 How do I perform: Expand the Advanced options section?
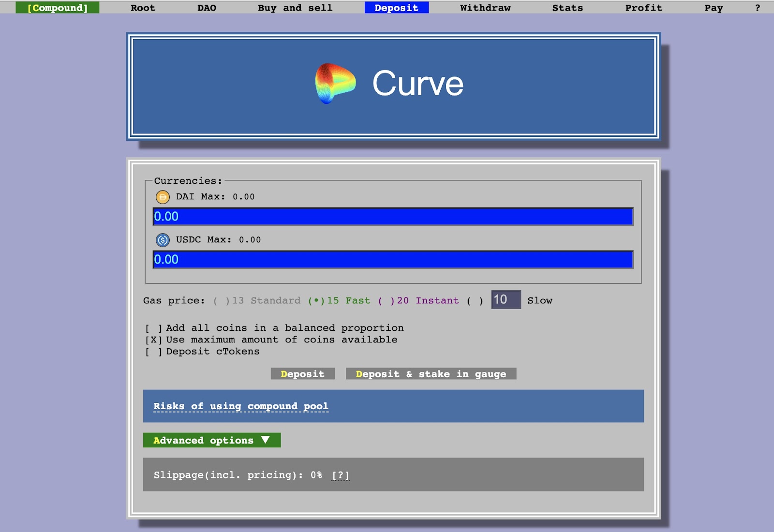(212, 440)
